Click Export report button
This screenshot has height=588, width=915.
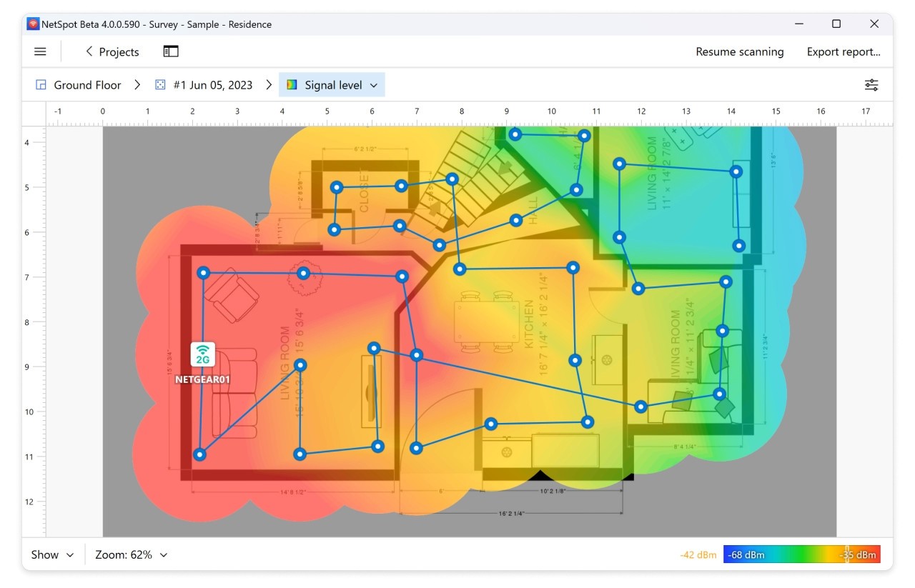pos(843,51)
